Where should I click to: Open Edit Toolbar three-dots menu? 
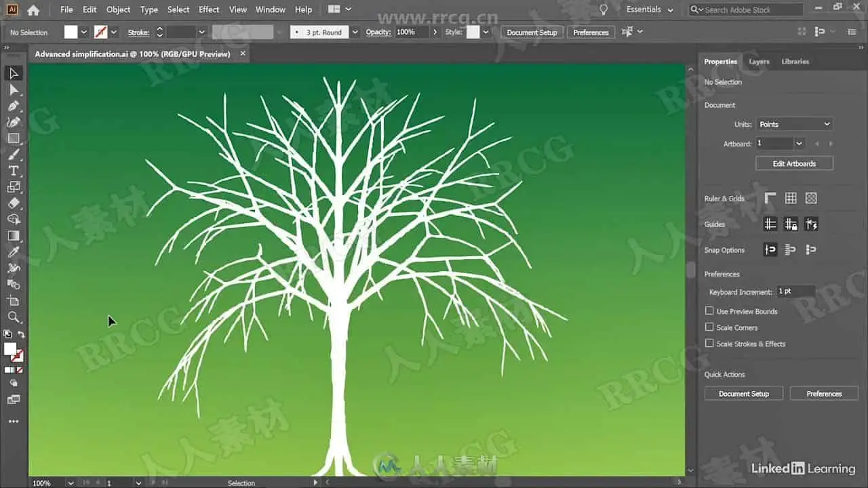click(x=14, y=422)
